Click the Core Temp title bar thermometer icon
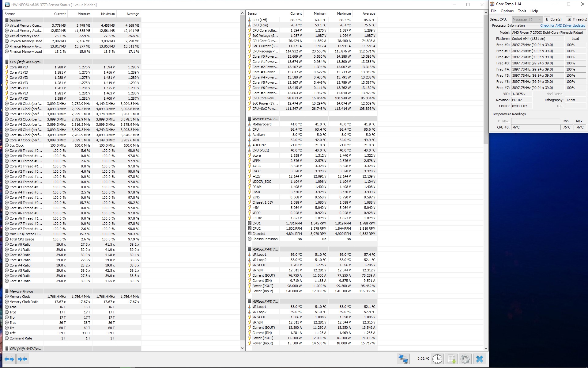The image size is (588, 368). [x=492, y=4]
